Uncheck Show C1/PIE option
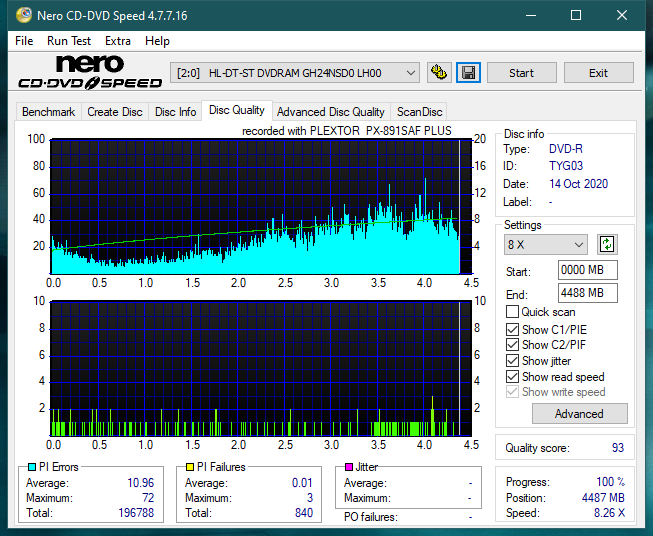This screenshot has height=536, width=653. point(512,329)
